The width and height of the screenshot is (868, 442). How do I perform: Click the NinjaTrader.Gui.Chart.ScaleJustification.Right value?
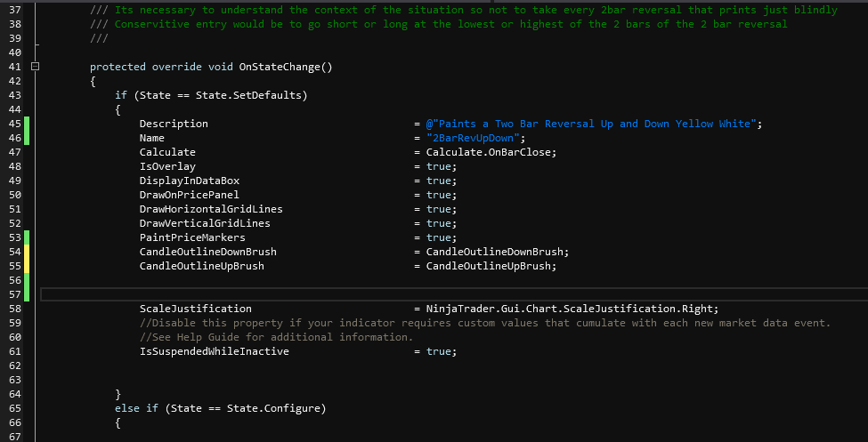pos(572,309)
